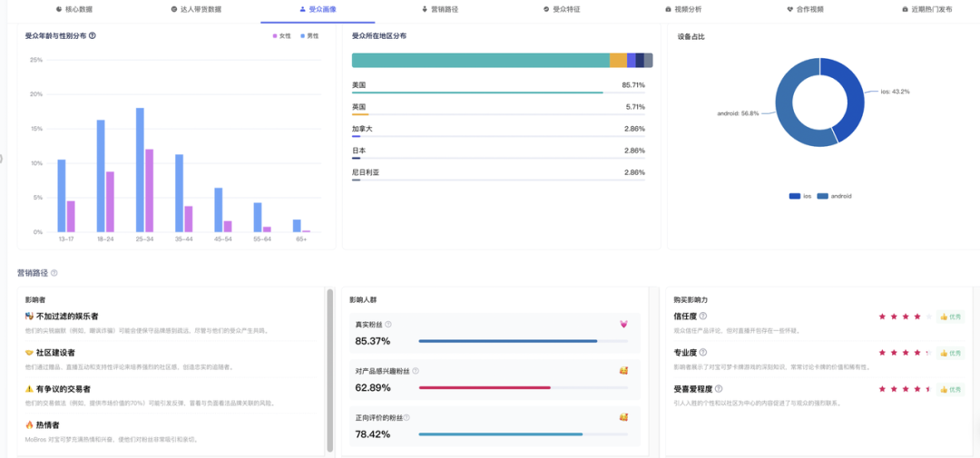
Task: Click help icon beside 受众年龄与性别分布
Action: 93,35
